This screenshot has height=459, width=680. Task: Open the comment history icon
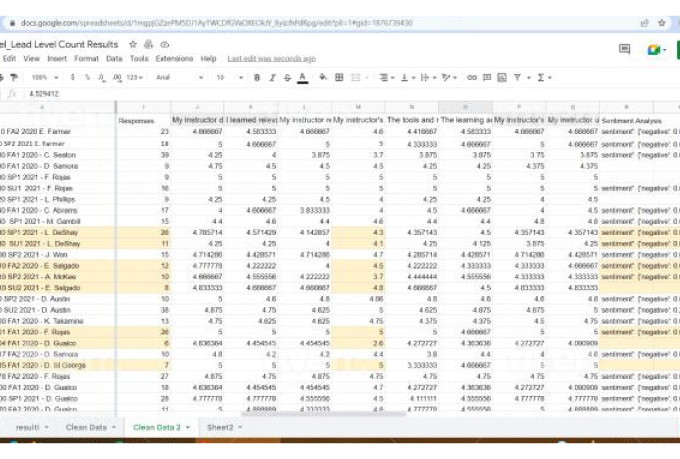(x=624, y=49)
